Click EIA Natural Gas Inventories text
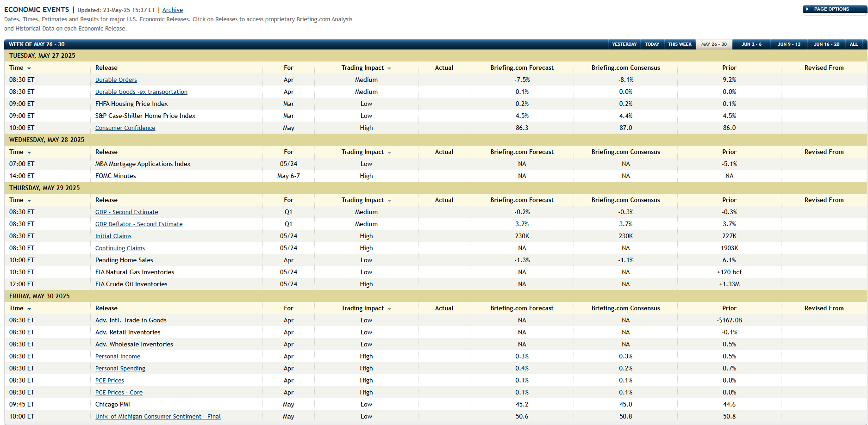Image resolution: width=868 pixels, height=425 pixels. point(135,272)
